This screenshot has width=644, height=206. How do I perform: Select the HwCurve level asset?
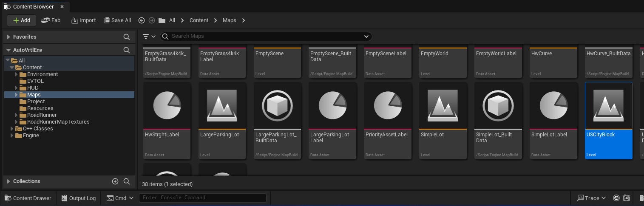[553, 62]
